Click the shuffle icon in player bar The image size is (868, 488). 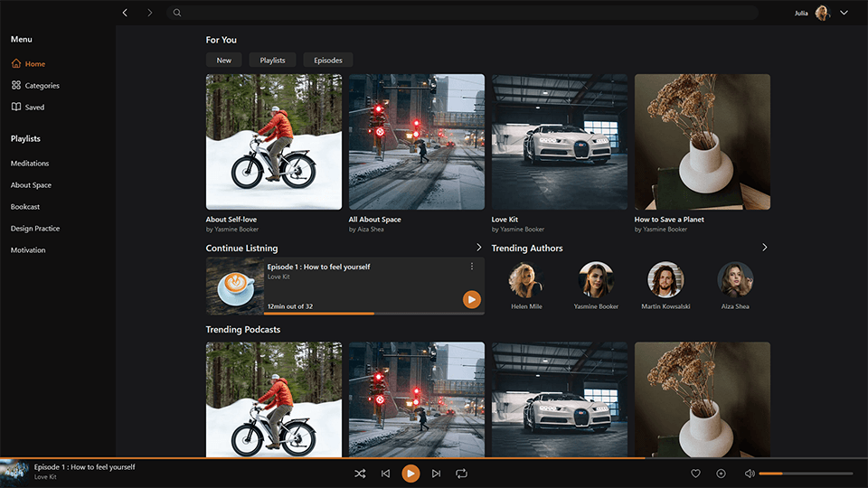(x=360, y=474)
